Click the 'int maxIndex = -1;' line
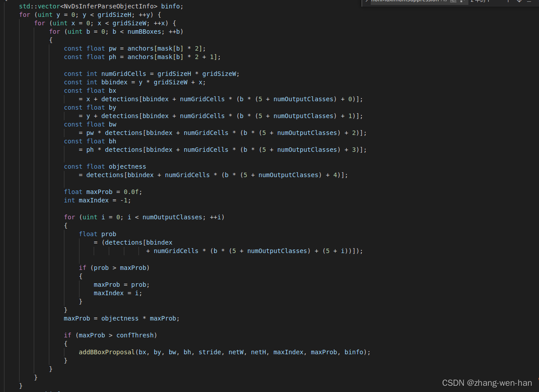The height and width of the screenshot is (392, 539). [x=98, y=200]
